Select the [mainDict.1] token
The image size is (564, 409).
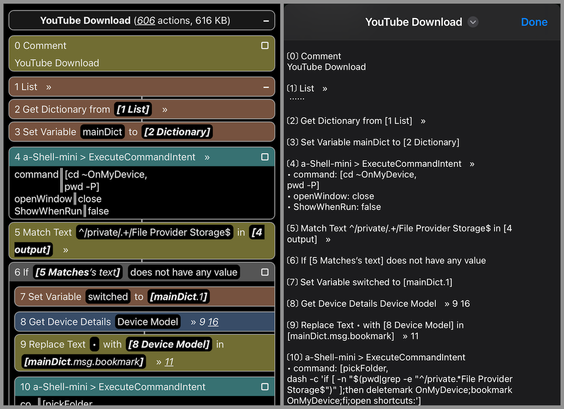[x=178, y=297]
